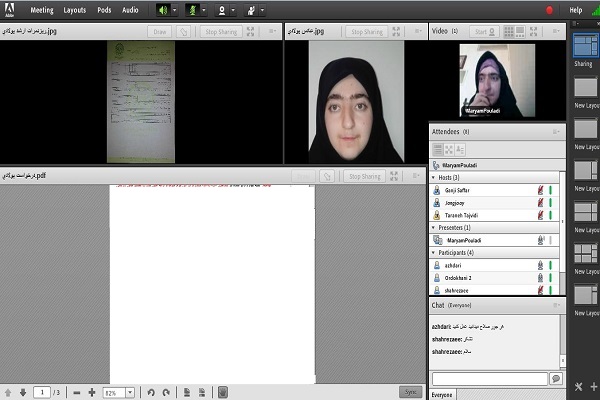Screen dimensions: 600x400
Task: Open webcam options dropdown arrow
Action: 233,10
